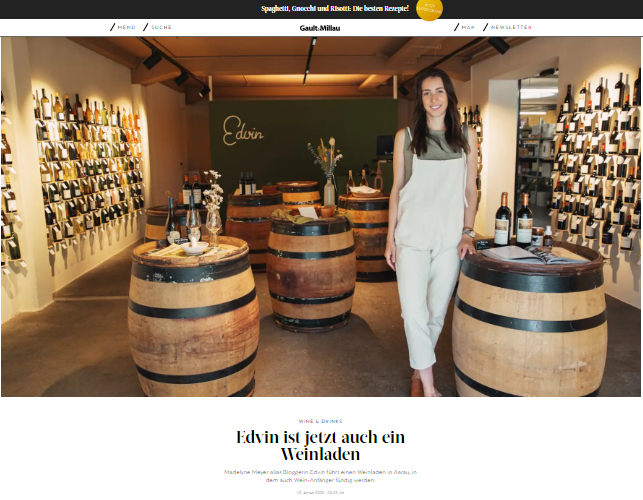The image size is (643, 500).
Task: Click the slash icon beside MAP
Action: pyautogui.click(x=456, y=27)
